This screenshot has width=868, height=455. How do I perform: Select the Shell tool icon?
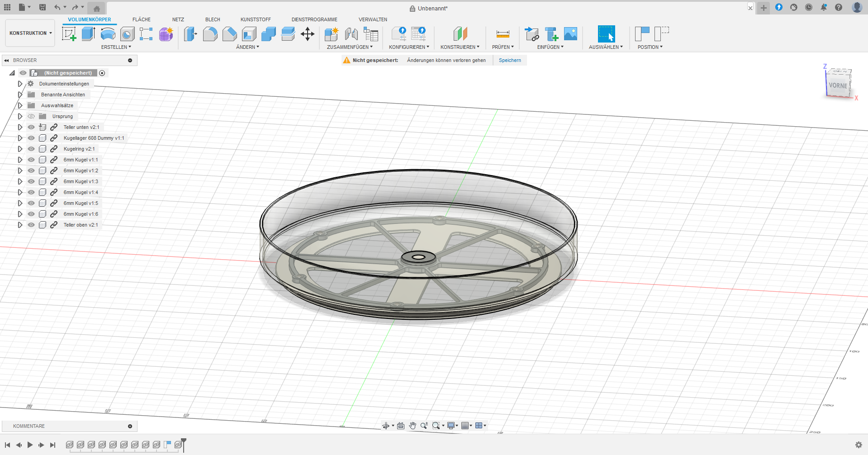pyautogui.click(x=249, y=34)
